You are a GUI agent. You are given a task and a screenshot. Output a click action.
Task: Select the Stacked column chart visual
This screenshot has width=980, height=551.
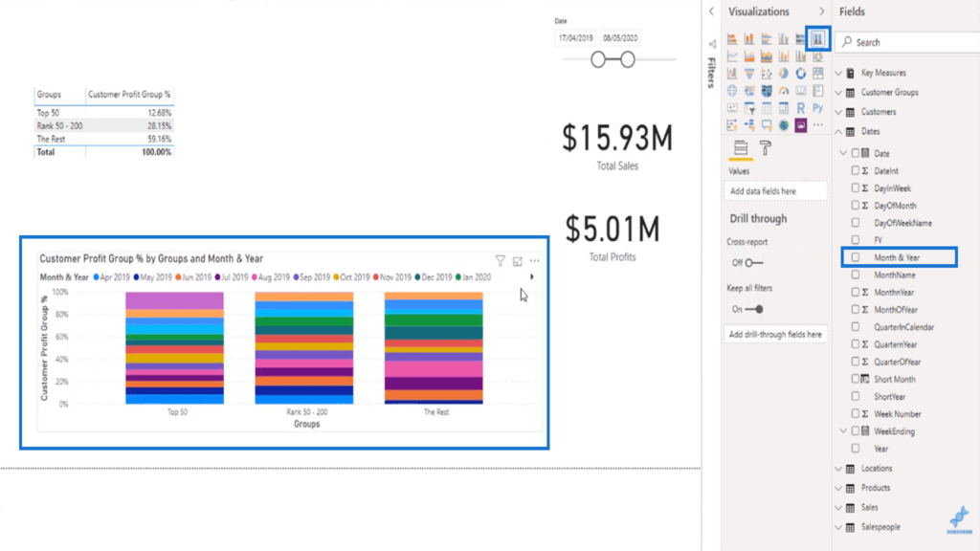pyautogui.click(x=748, y=39)
